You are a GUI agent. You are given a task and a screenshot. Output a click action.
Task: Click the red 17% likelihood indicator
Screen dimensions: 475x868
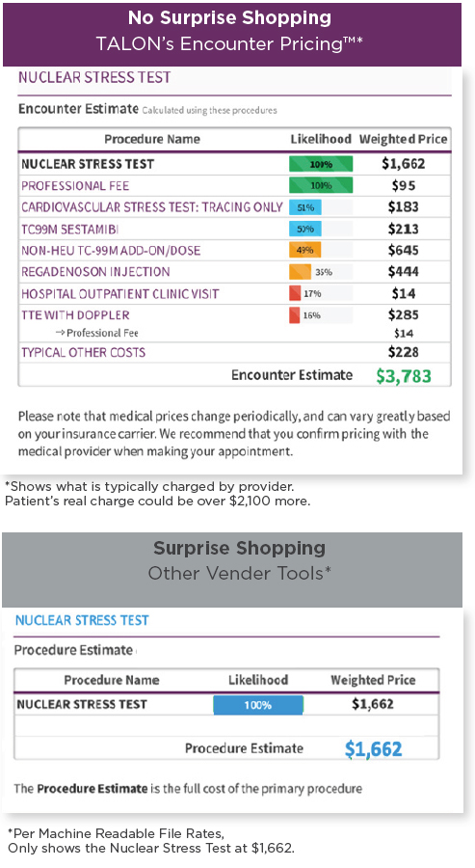[295, 293]
